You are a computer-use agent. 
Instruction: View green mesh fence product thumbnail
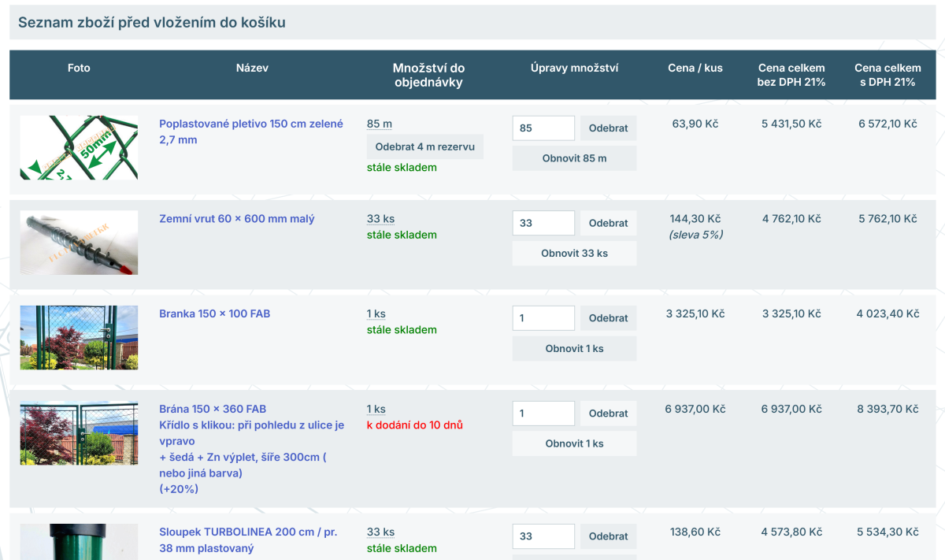pyautogui.click(x=79, y=148)
